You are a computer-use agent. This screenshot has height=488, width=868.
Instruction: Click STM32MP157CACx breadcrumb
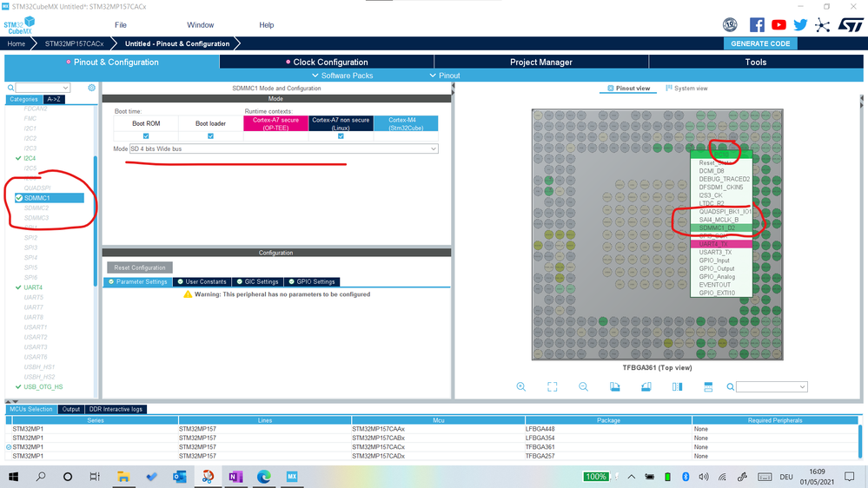coord(74,43)
